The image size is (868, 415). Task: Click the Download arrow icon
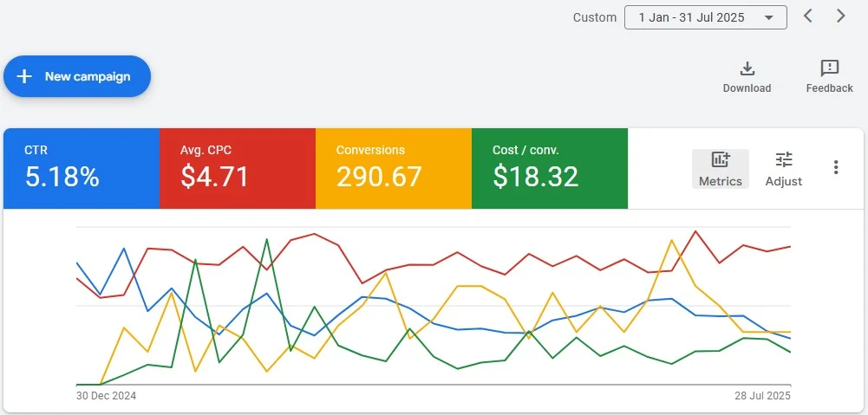[747, 69]
